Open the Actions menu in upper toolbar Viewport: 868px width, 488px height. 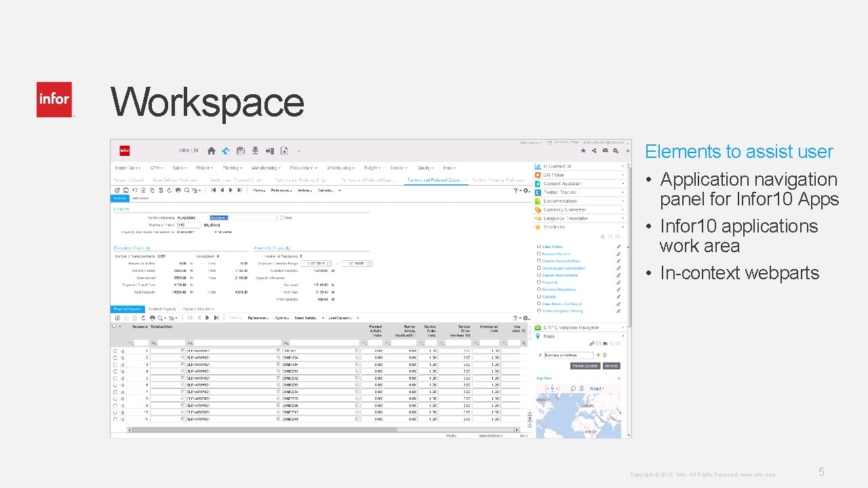pos(304,190)
